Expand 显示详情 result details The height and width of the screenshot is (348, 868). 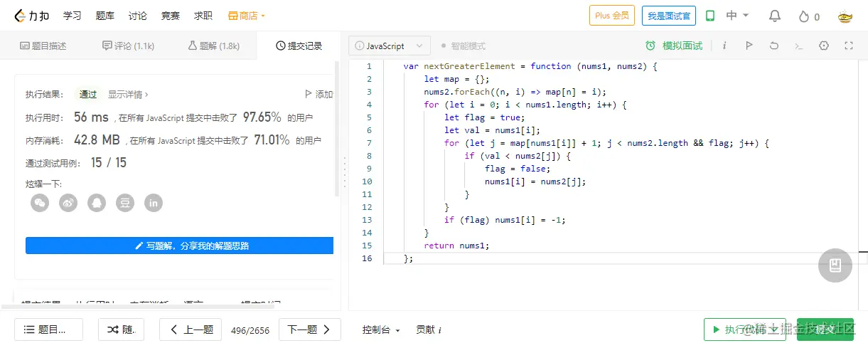128,94
